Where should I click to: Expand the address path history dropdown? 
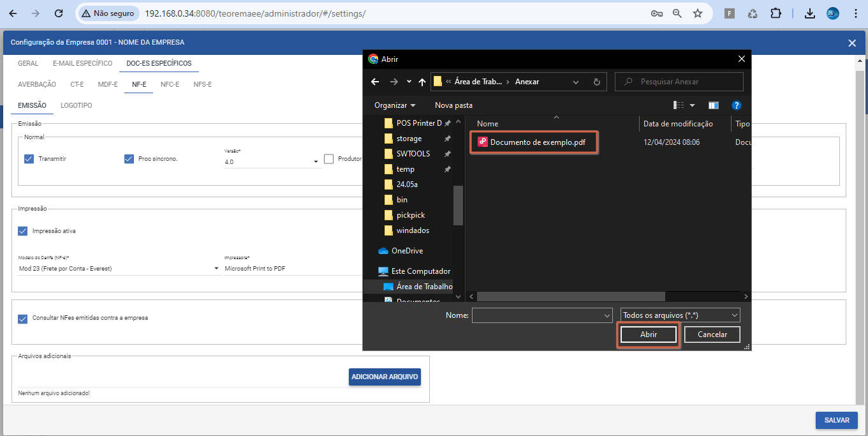576,82
